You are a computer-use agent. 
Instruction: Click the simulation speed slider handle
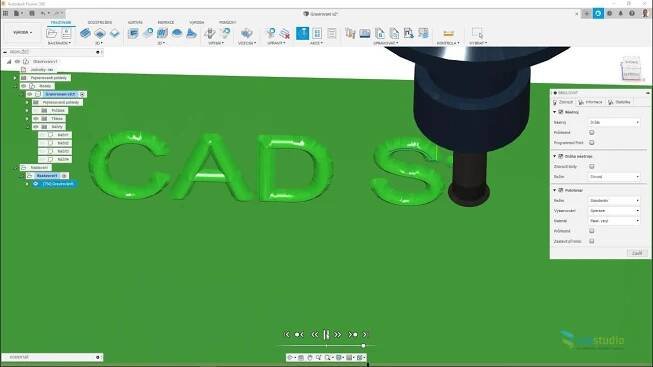(364, 346)
